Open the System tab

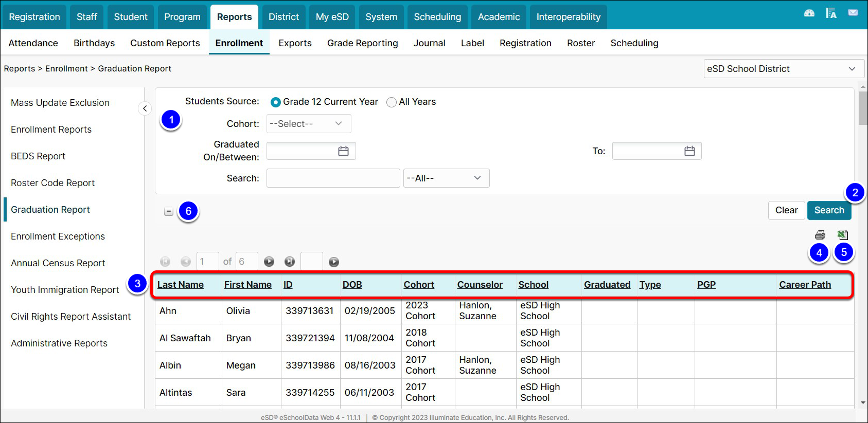pyautogui.click(x=381, y=17)
